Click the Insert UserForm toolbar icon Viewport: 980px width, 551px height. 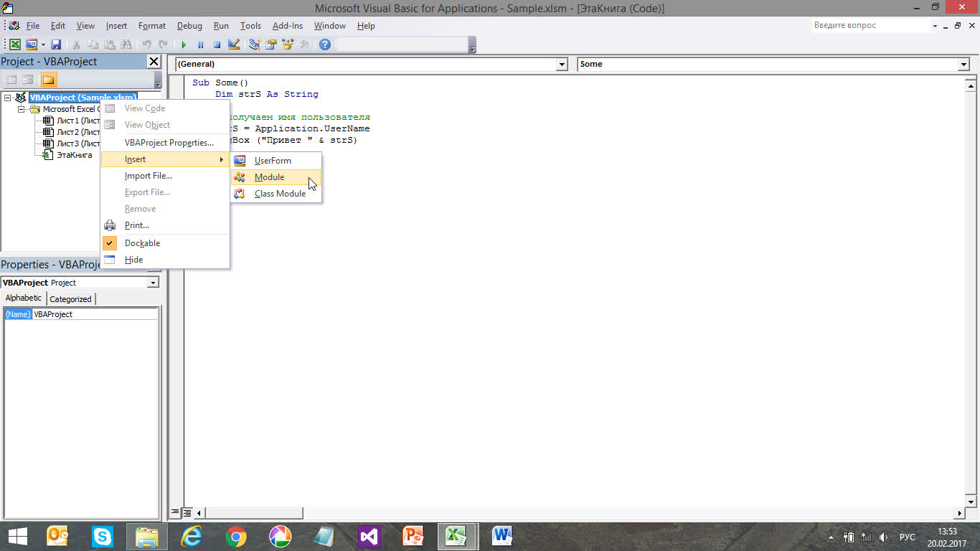point(32,44)
